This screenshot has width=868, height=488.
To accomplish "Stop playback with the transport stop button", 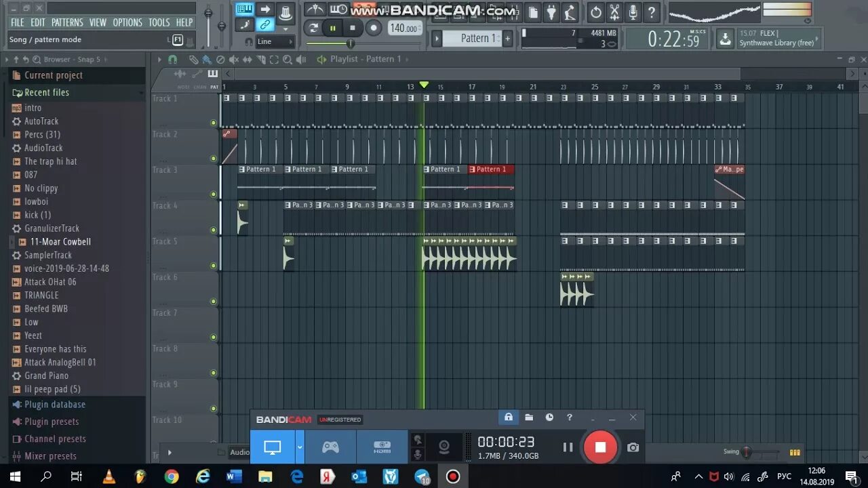I will tap(352, 28).
